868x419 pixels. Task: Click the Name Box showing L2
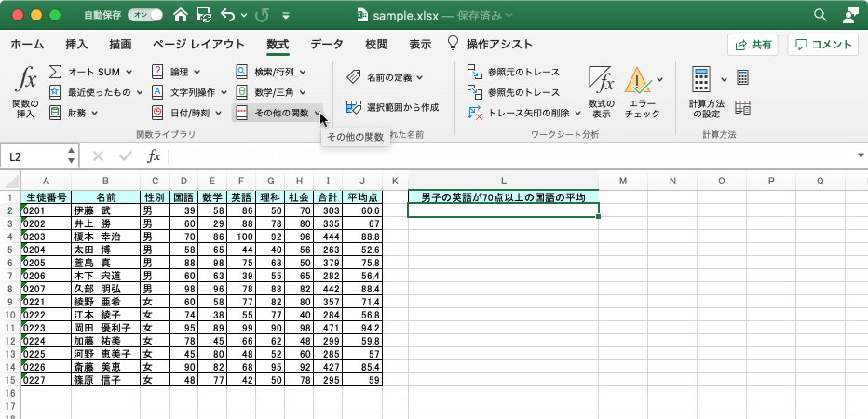point(35,156)
